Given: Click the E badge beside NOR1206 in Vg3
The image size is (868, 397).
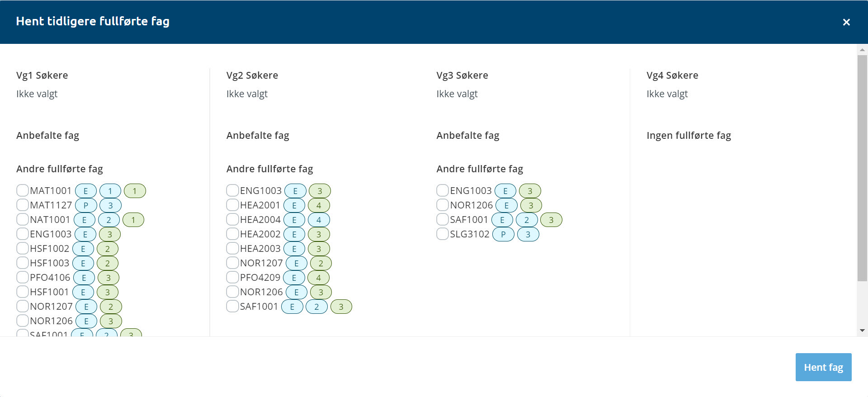Looking at the screenshot, I should pyautogui.click(x=506, y=205).
